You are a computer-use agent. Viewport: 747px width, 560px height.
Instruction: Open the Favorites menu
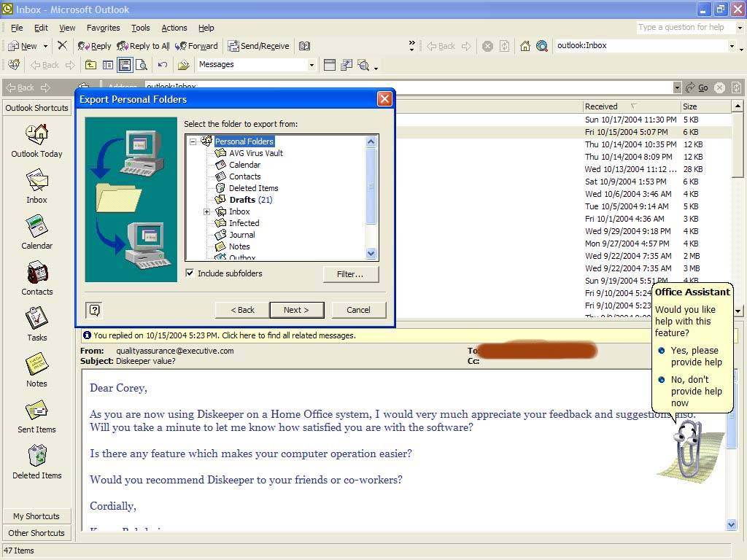tap(104, 28)
